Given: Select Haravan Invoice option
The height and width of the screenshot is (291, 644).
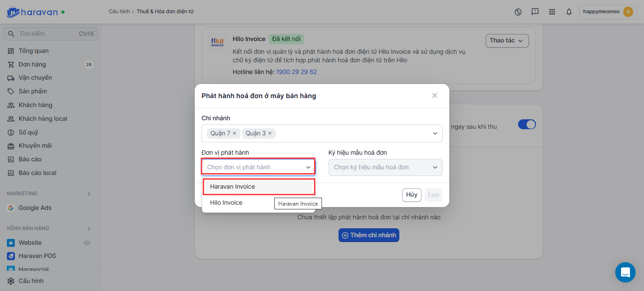Looking at the screenshot, I should tap(259, 187).
